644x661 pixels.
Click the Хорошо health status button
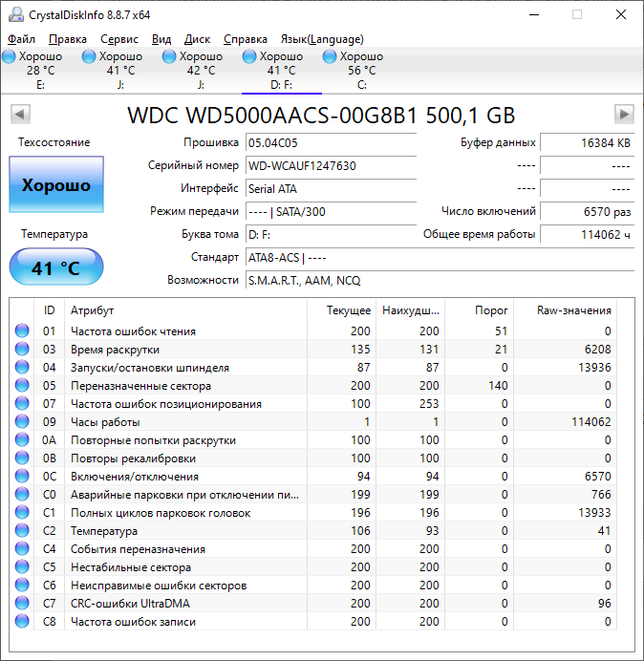tap(56, 184)
